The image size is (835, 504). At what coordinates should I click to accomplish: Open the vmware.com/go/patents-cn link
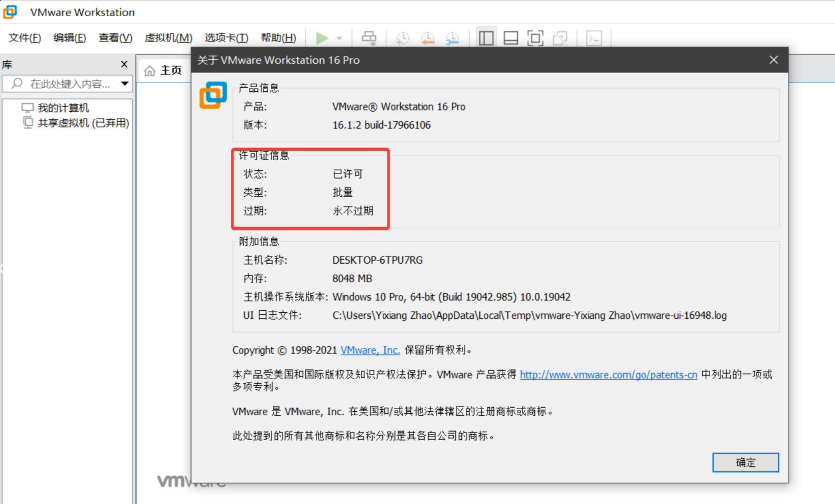[608, 375]
